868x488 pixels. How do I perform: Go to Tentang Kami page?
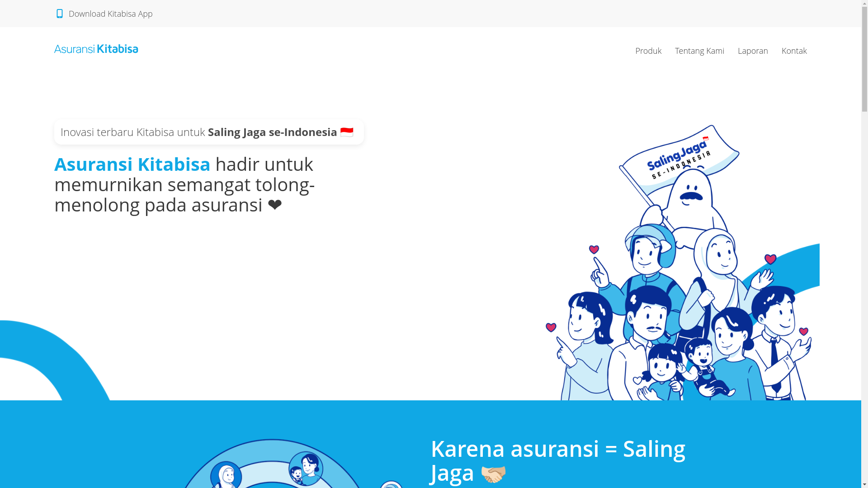pyautogui.click(x=699, y=51)
